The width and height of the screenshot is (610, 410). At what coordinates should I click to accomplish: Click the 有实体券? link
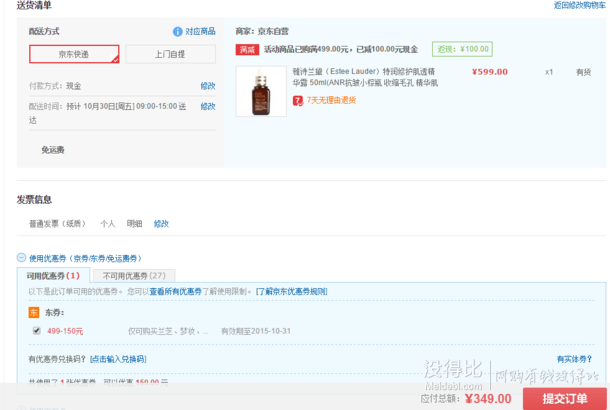(574, 359)
